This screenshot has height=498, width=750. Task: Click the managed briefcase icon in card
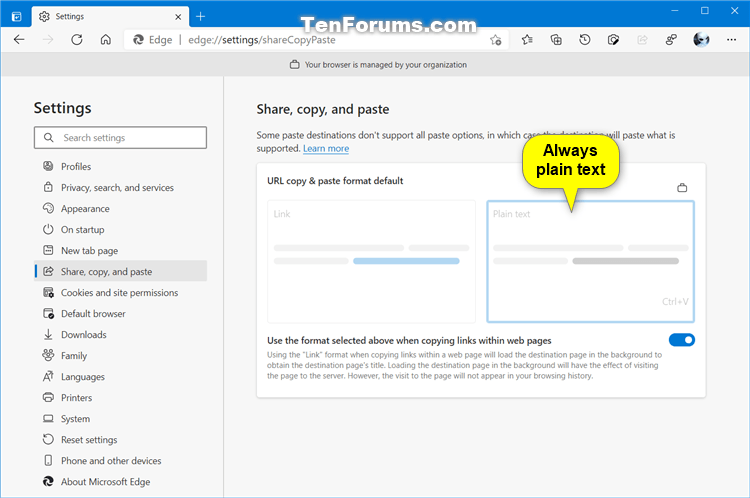682,188
